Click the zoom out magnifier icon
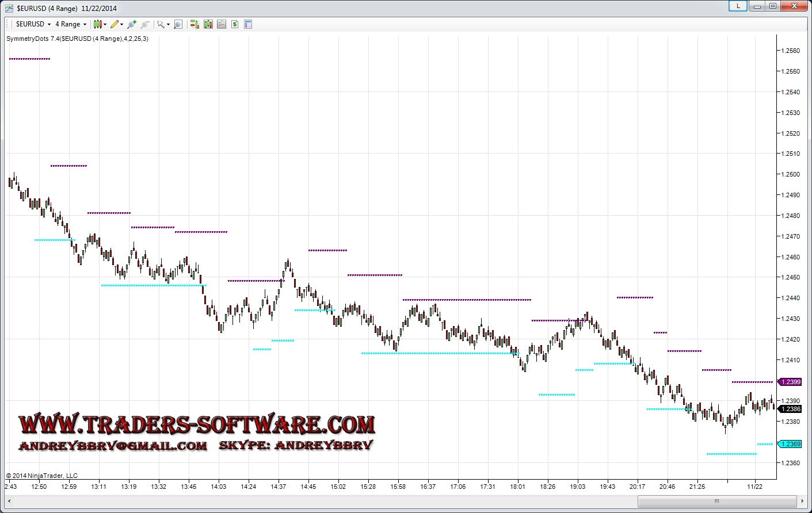Viewport: 812px width, 513px height. coord(144,24)
